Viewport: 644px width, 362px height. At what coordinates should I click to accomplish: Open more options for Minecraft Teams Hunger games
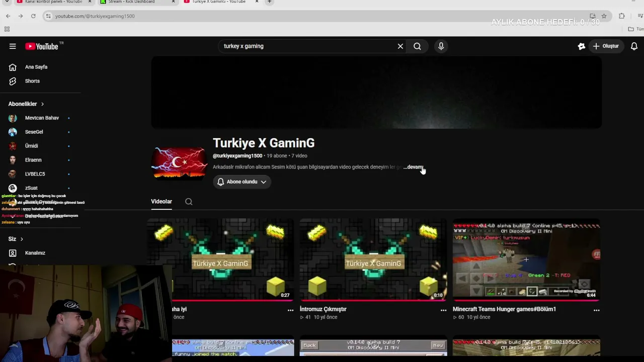596,310
